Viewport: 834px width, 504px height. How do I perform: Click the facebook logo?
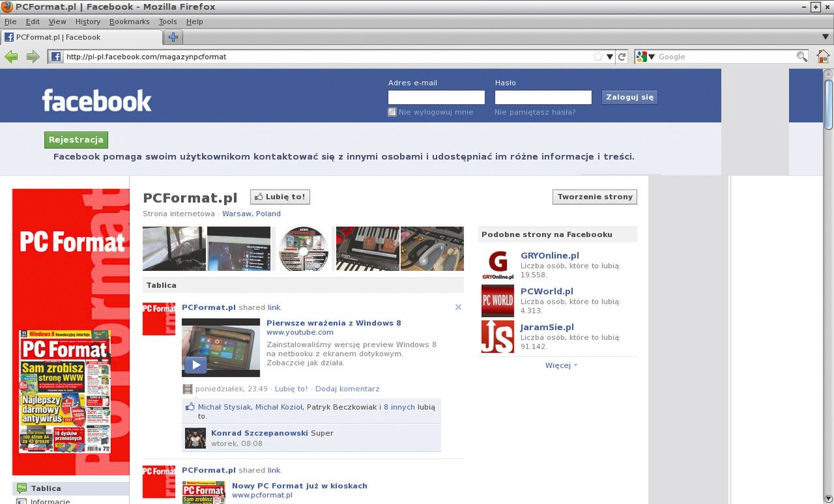coord(96,100)
